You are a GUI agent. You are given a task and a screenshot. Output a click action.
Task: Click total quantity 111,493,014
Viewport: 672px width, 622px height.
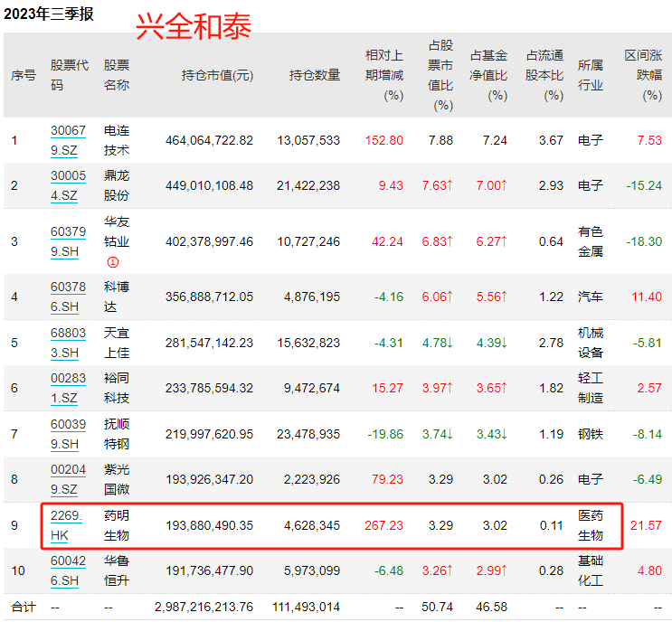click(306, 607)
